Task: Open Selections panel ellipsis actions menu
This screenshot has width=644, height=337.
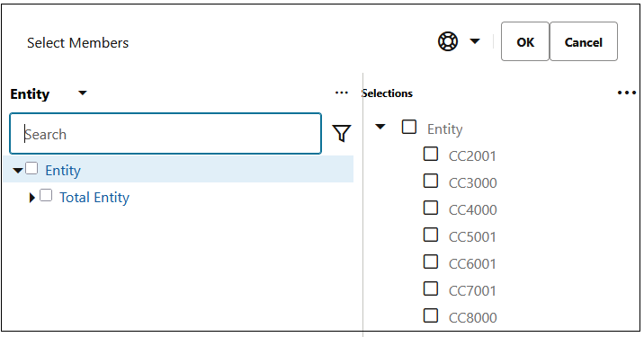Action: [626, 93]
